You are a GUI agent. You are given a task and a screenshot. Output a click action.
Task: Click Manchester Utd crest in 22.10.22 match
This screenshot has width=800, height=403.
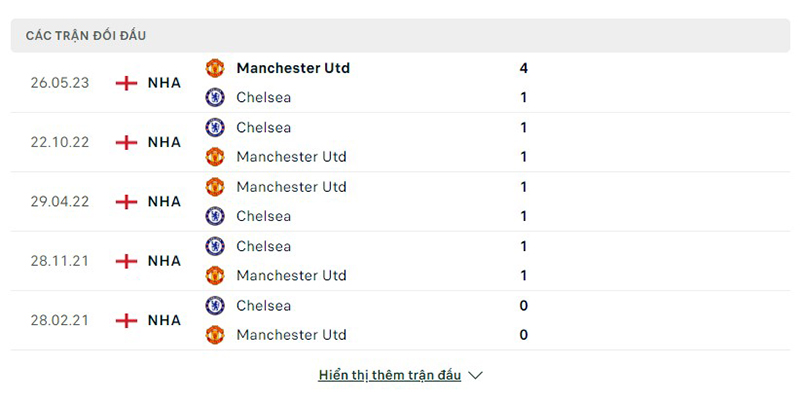[215, 156]
